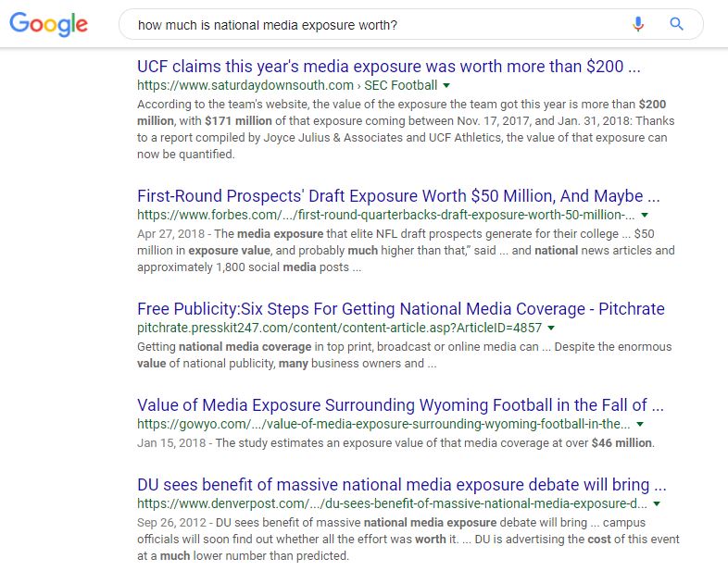
Task: Open the Wyoming Football media exposure result
Action: coord(400,405)
